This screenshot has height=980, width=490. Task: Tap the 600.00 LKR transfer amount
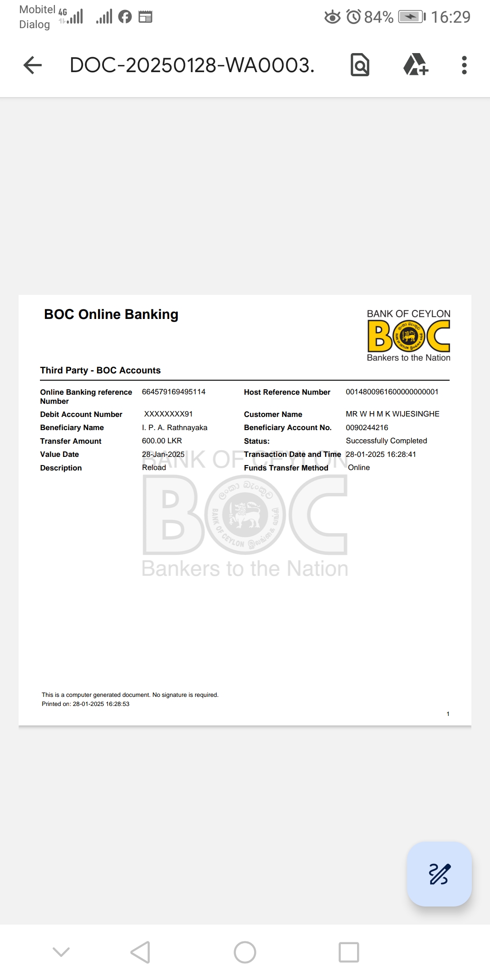162,441
